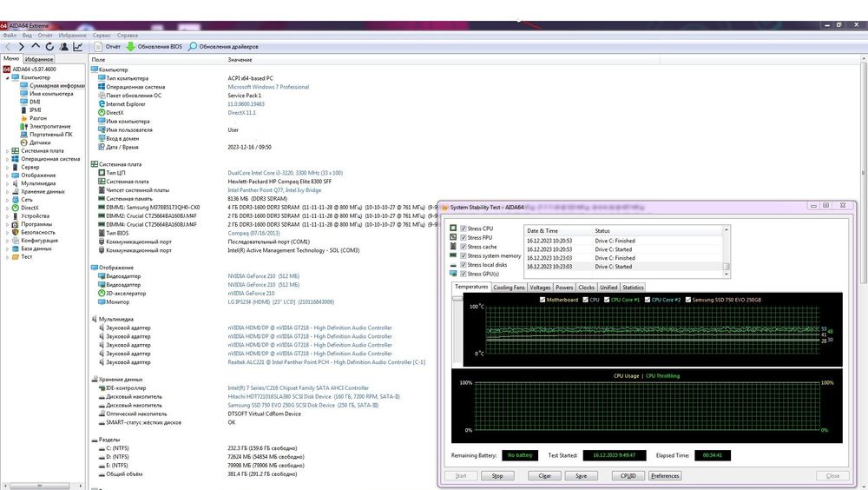The image size is (868, 490).
Task: Expand Системная плата tree node
Action: pos(7,151)
